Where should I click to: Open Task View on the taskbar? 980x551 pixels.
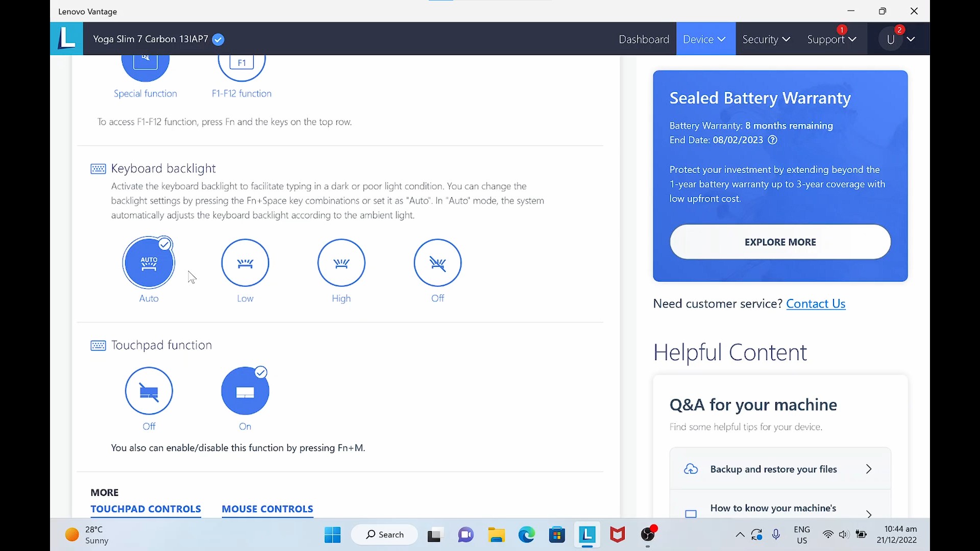(434, 535)
